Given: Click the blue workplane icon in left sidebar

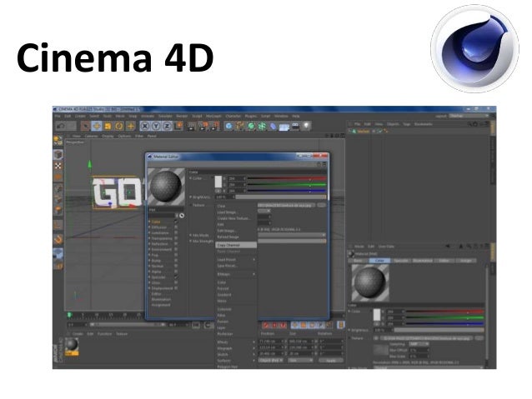Looking at the screenshot, I should [58, 253].
